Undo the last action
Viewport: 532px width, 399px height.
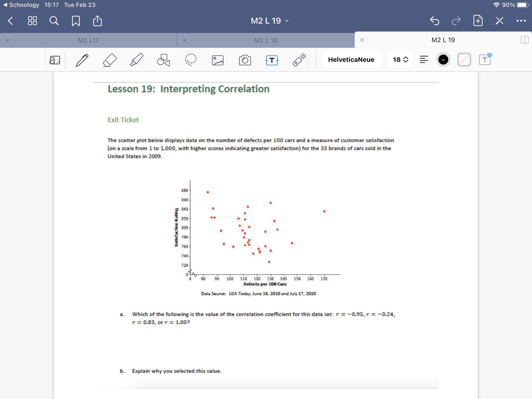[434, 21]
